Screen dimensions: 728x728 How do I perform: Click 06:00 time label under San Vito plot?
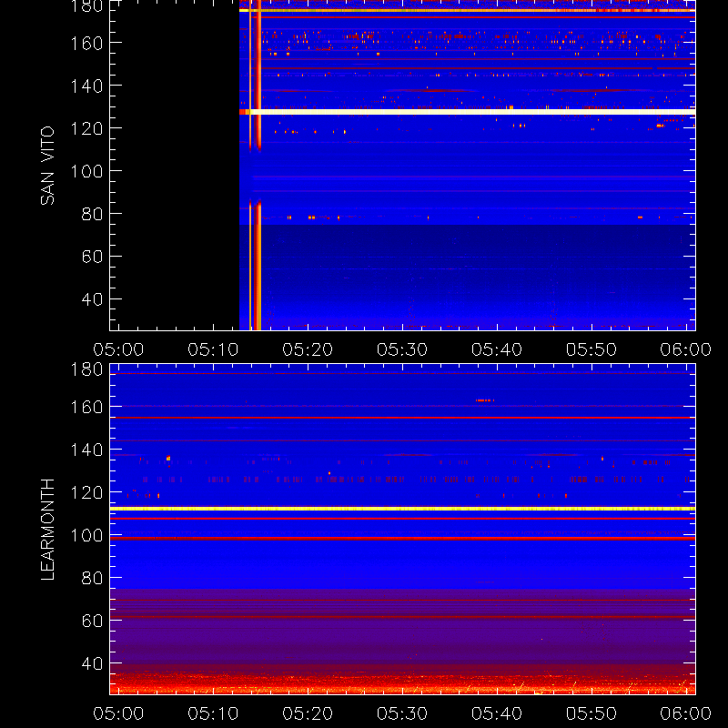(686, 349)
